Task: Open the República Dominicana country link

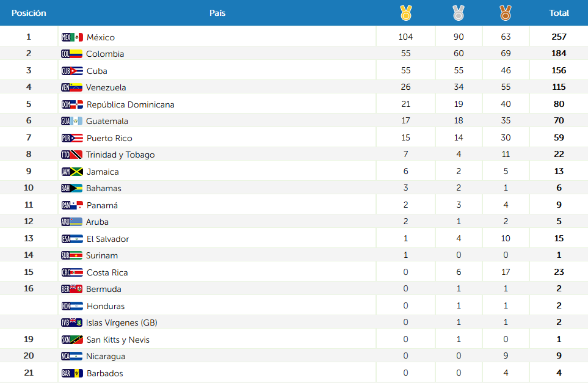Action: tap(130, 104)
